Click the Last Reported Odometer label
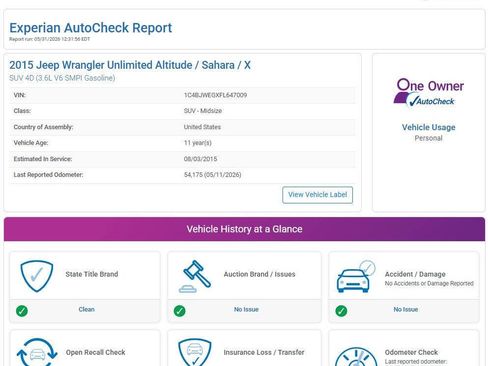The width and height of the screenshot is (488, 366). click(x=48, y=175)
